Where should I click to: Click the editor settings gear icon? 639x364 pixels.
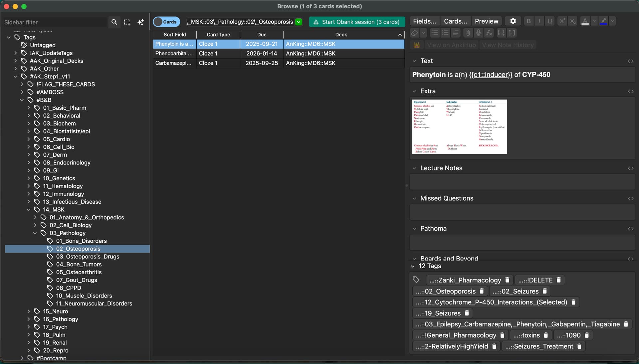(513, 21)
